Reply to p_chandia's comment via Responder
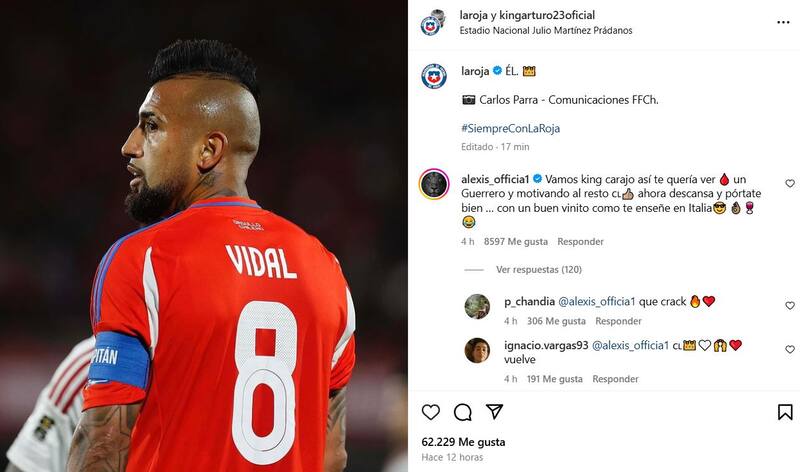 (x=618, y=321)
